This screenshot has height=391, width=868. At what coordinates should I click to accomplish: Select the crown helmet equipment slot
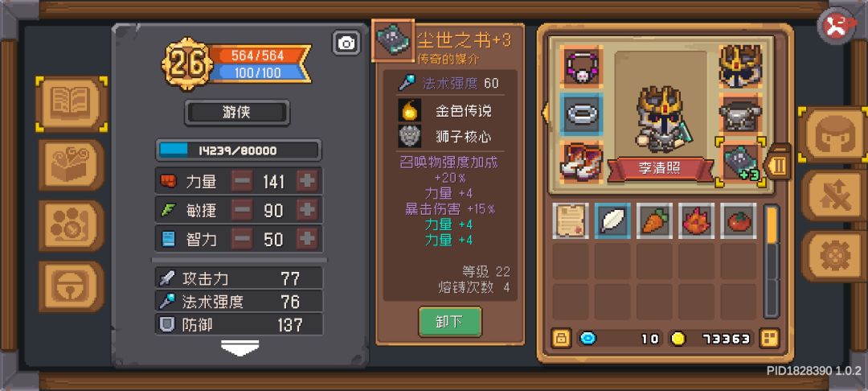740,67
